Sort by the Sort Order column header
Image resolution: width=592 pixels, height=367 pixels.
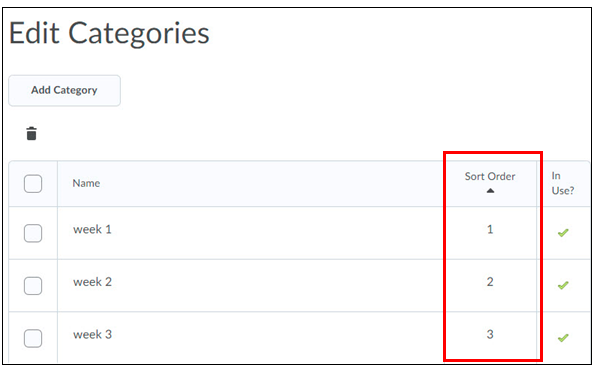[x=490, y=176]
